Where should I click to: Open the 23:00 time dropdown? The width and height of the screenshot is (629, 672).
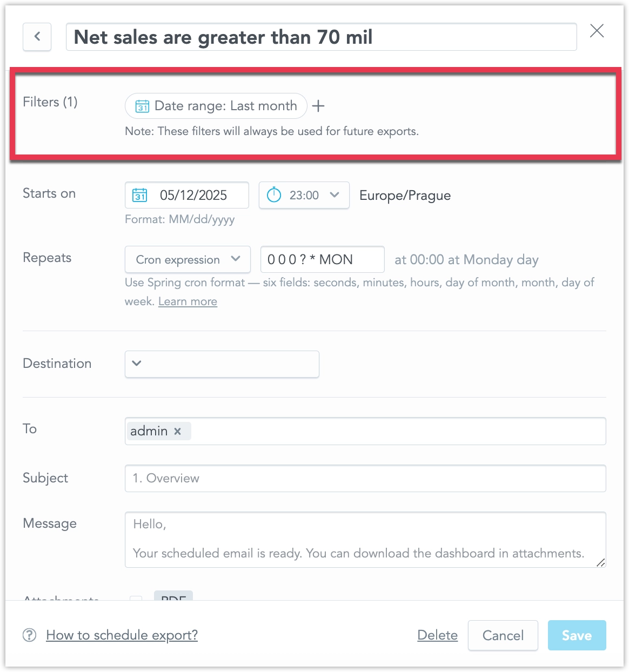[334, 195]
